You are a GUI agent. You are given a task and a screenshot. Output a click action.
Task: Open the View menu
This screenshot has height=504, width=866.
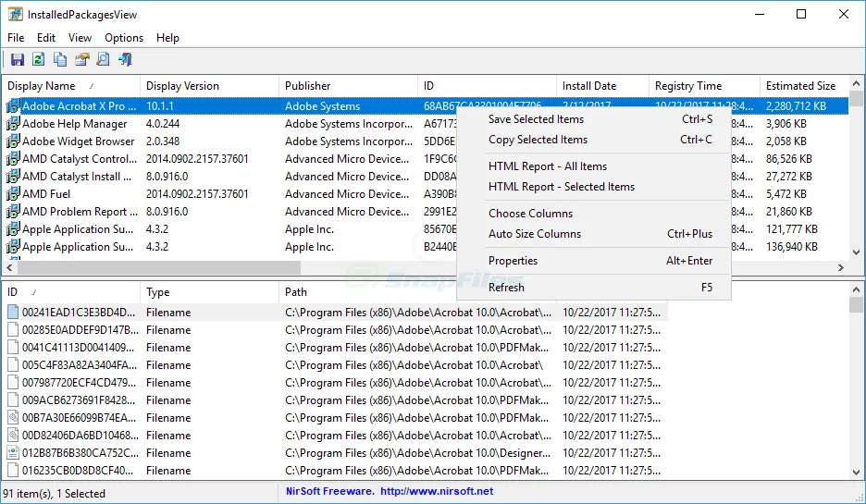tap(80, 38)
